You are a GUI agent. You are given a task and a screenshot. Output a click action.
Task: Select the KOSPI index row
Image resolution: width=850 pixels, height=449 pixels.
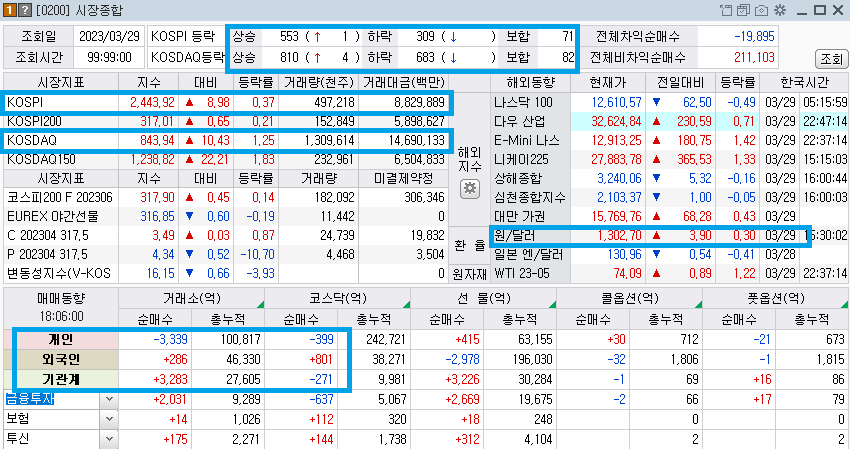(226, 102)
